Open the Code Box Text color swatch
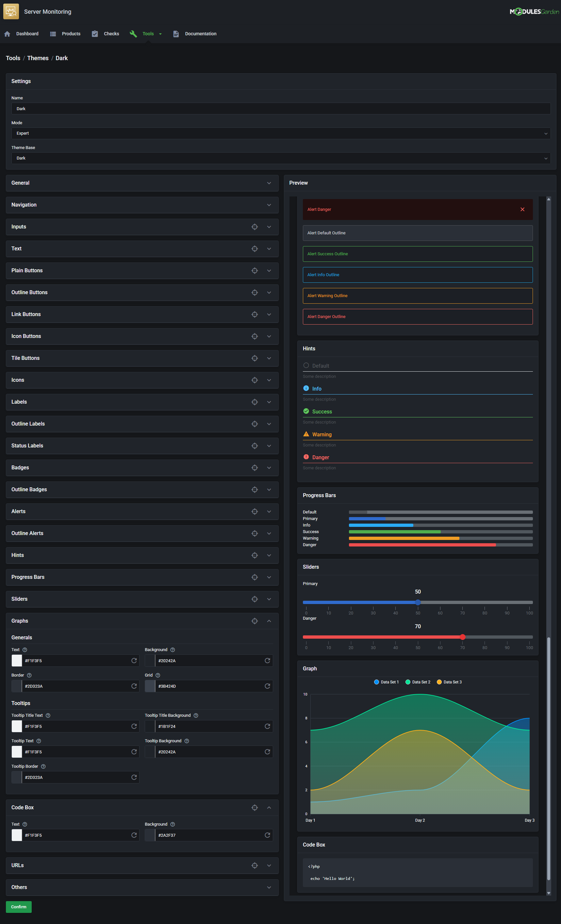The width and height of the screenshot is (561, 924). point(17,835)
